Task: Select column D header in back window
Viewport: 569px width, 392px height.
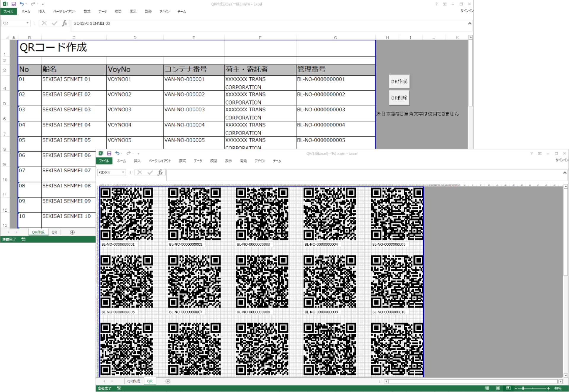Action: tap(135, 38)
